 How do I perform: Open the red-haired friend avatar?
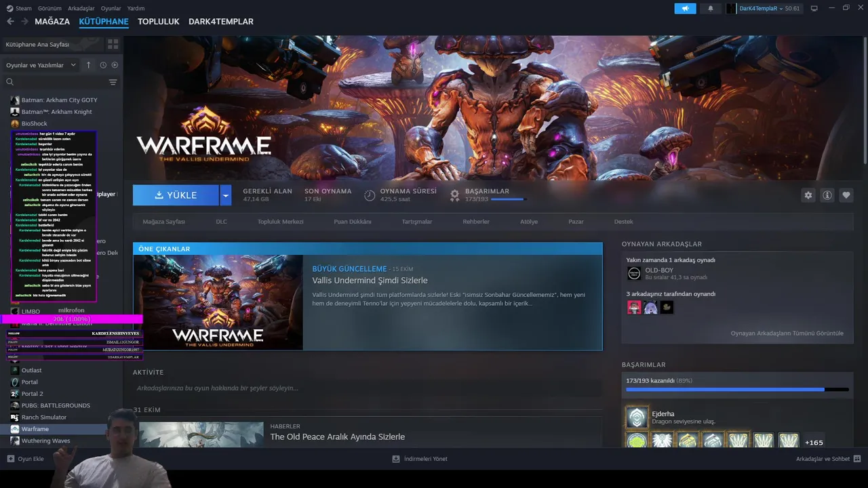[634, 308]
